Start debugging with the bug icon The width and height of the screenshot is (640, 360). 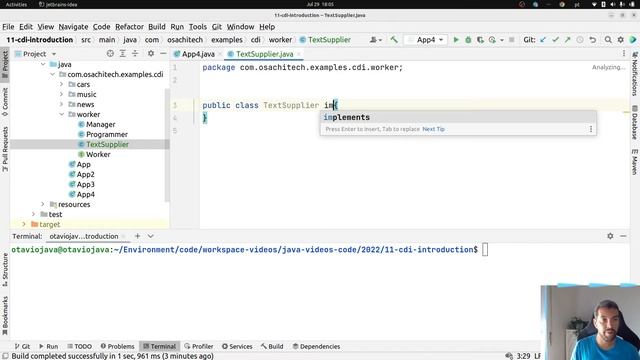point(468,40)
